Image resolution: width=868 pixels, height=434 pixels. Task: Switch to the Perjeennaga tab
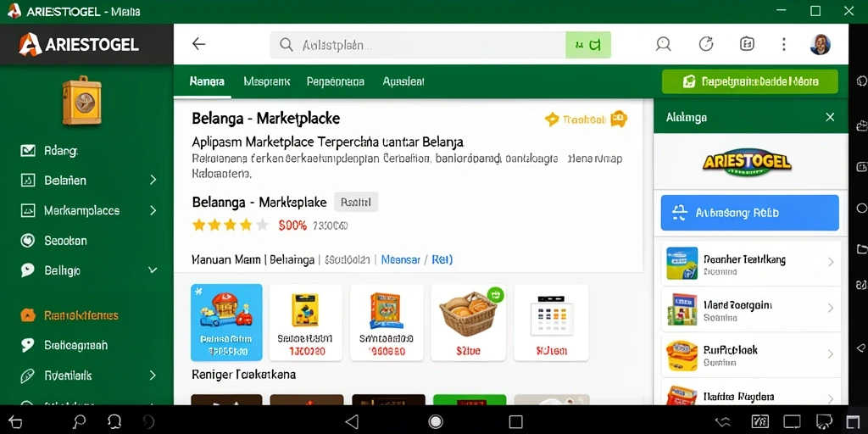tap(336, 81)
